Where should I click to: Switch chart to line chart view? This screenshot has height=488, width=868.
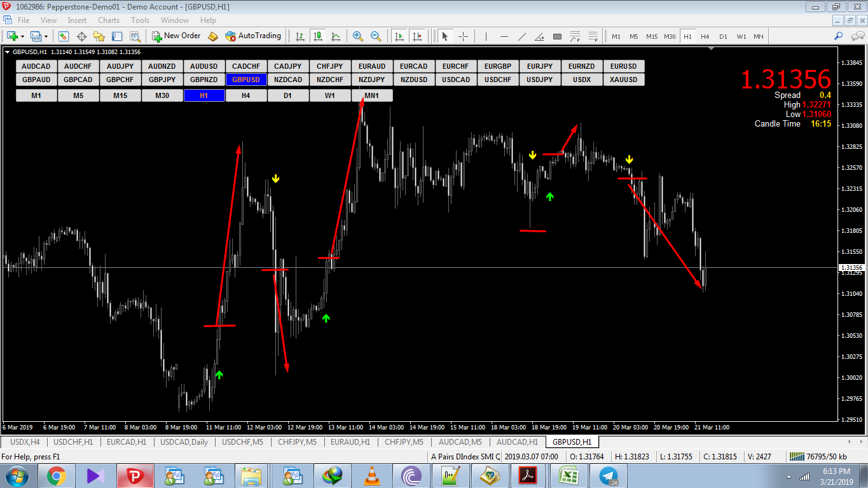click(335, 36)
